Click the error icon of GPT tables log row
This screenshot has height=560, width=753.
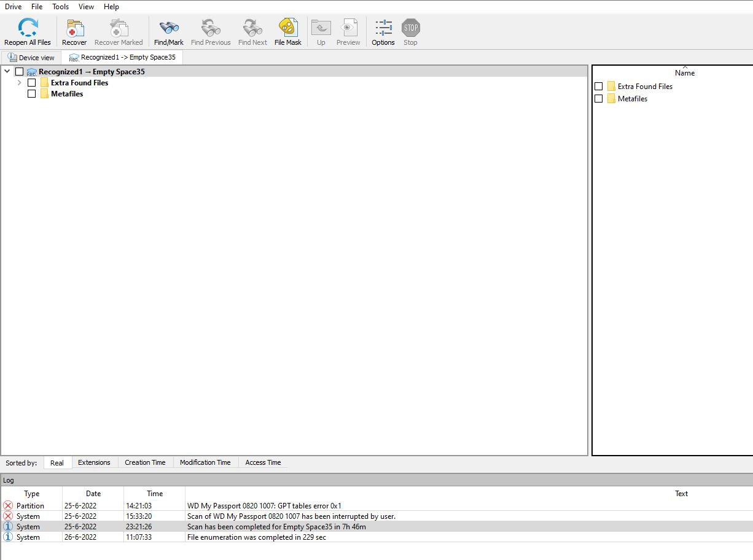(8, 506)
